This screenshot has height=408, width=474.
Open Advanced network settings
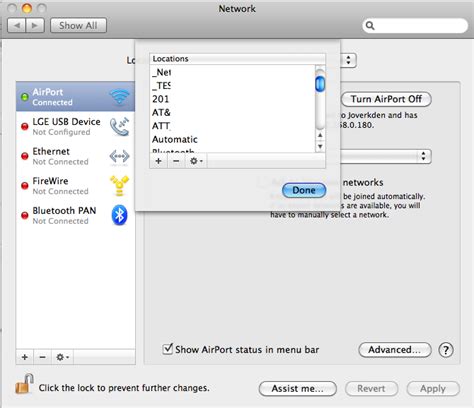(395, 350)
